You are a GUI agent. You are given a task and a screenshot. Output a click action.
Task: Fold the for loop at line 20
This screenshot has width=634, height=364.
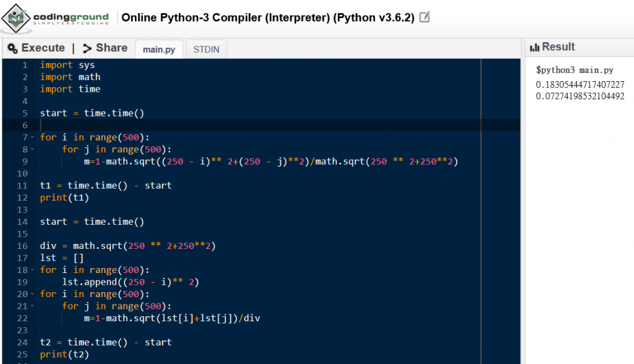pos(32,294)
